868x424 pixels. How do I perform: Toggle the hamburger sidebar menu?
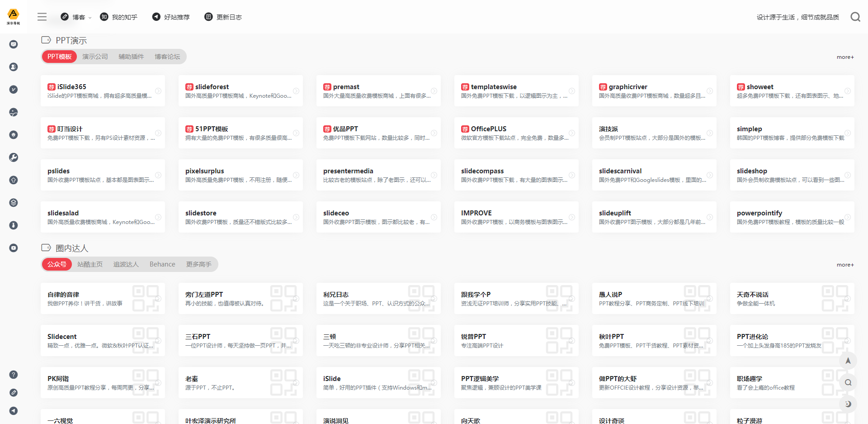pyautogui.click(x=42, y=17)
